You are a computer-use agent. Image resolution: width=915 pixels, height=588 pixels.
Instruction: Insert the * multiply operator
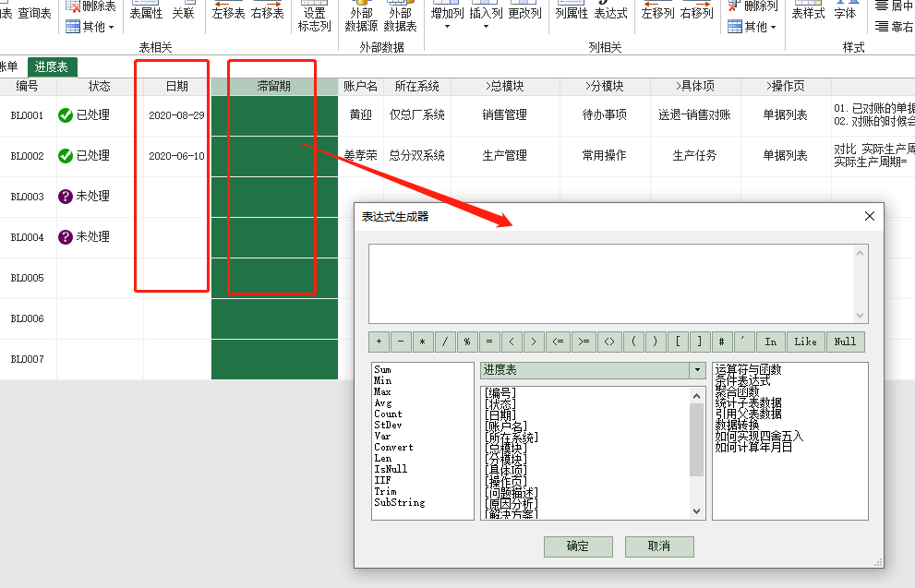(x=423, y=342)
